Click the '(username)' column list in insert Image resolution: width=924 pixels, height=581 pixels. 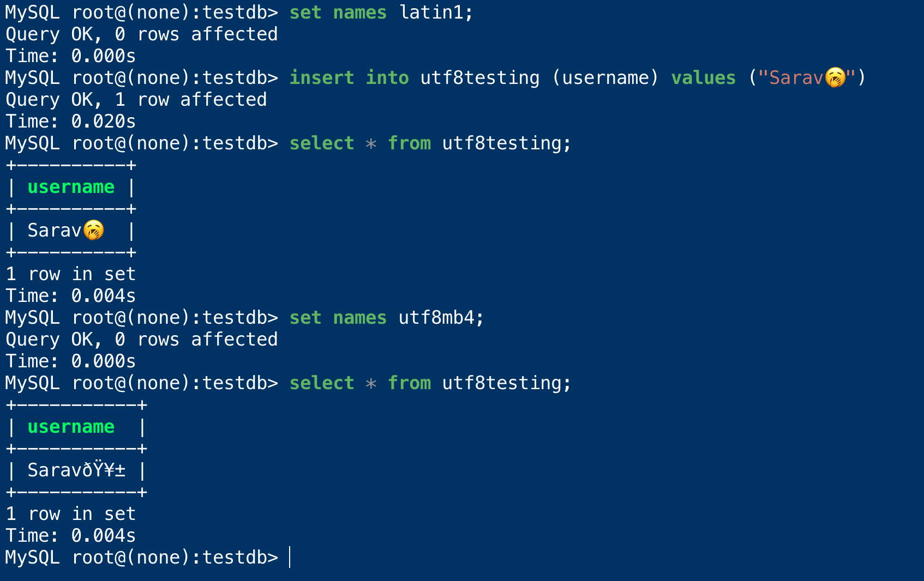click(605, 77)
